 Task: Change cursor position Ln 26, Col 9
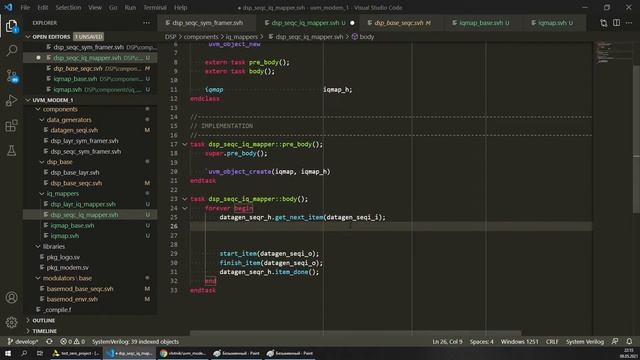pos(447,342)
